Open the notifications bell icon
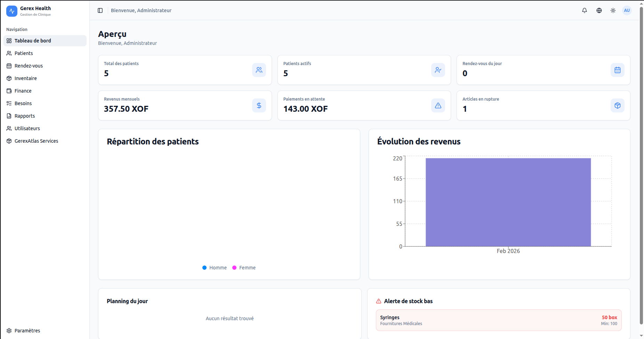Viewport: 644px width, 339px height. [585, 10]
